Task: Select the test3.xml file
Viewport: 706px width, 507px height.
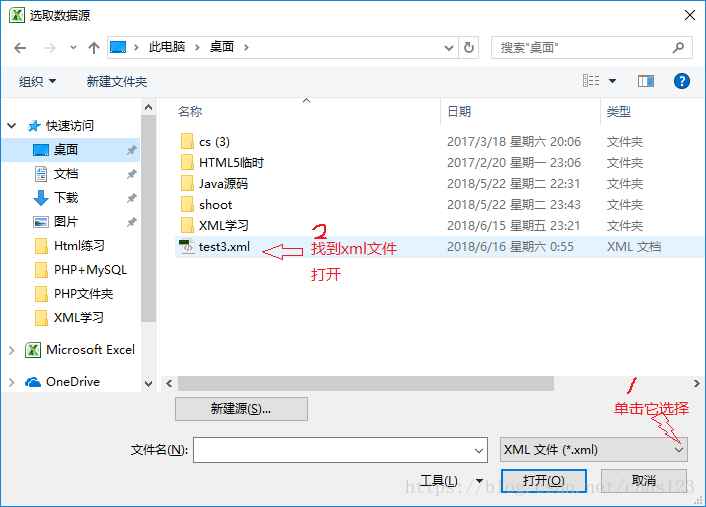Action: pyautogui.click(x=224, y=247)
